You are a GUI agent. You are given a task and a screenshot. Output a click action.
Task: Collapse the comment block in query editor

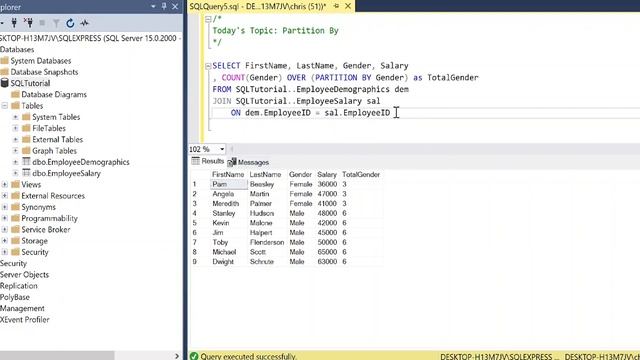(x=208, y=19)
